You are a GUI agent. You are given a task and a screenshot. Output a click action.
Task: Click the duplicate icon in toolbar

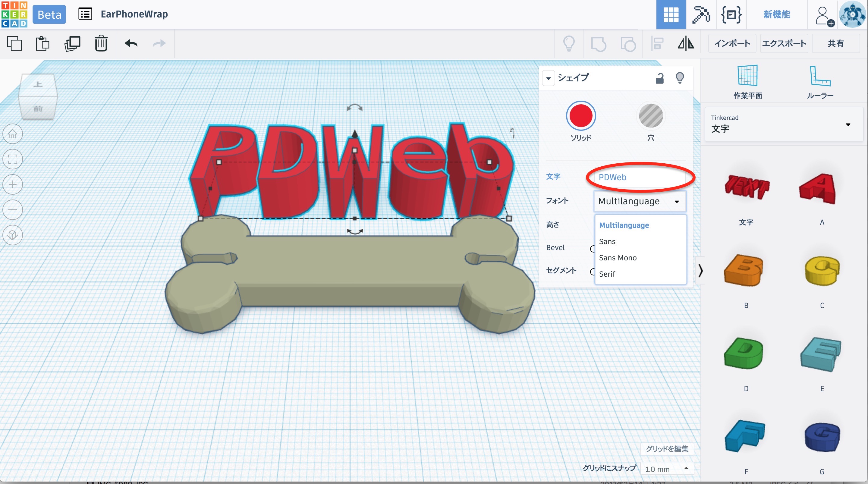72,43
